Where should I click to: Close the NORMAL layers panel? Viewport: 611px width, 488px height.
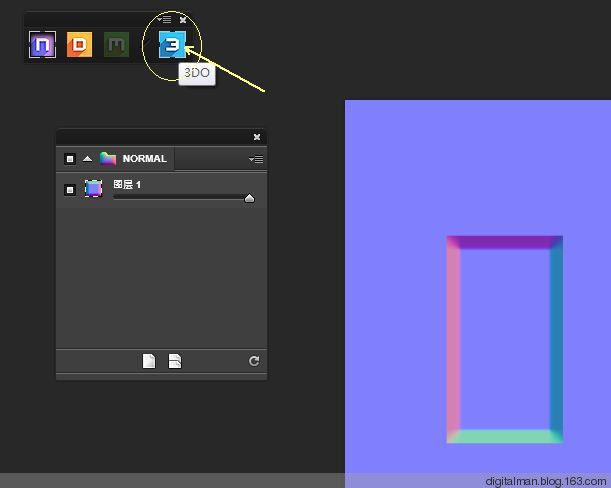pyautogui.click(x=257, y=137)
